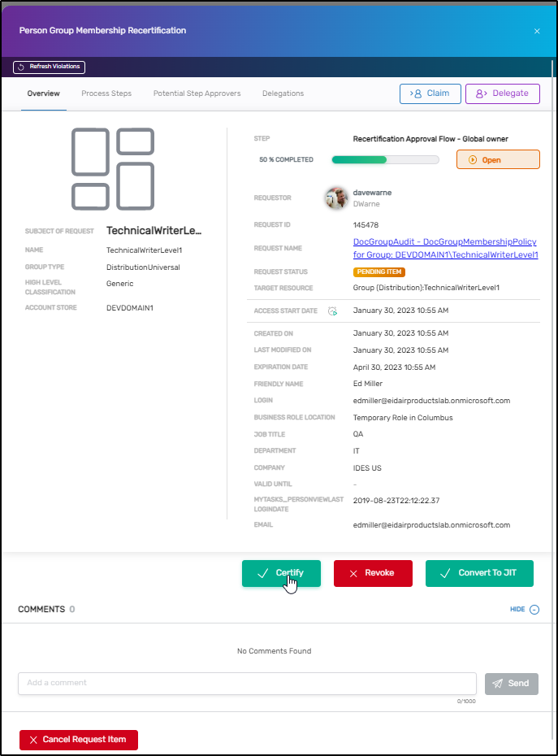The image size is (558, 756).
Task: Open the DocGroupAudit request name link
Action: (x=445, y=248)
